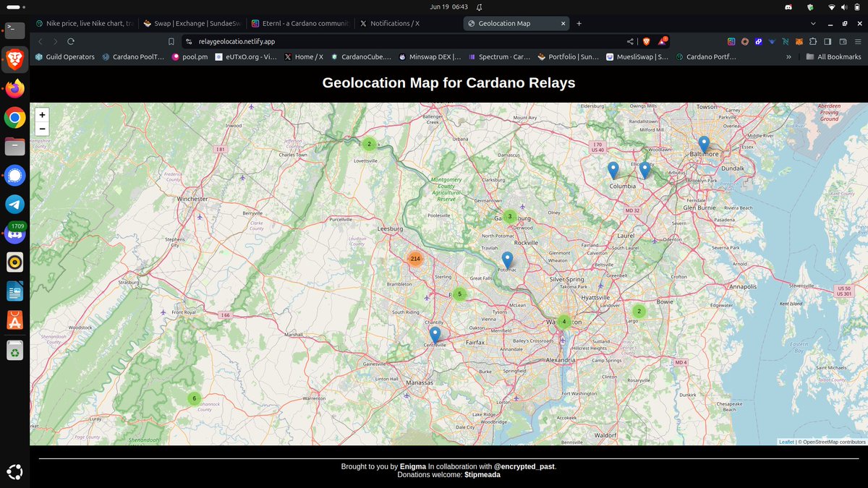The image size is (868, 488).
Task: Expand the green 2 cluster near Largo
Action: 639,311
